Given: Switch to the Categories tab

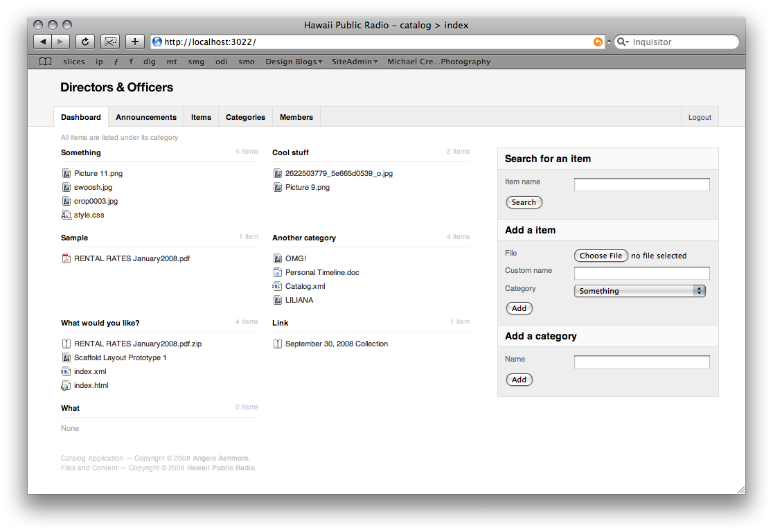Looking at the screenshot, I should (245, 117).
